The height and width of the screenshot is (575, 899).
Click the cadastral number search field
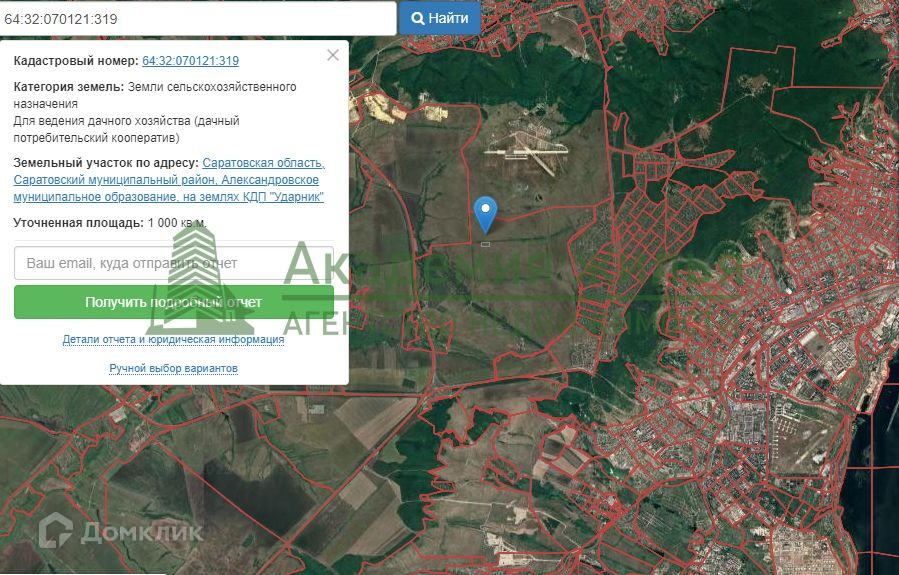point(197,18)
